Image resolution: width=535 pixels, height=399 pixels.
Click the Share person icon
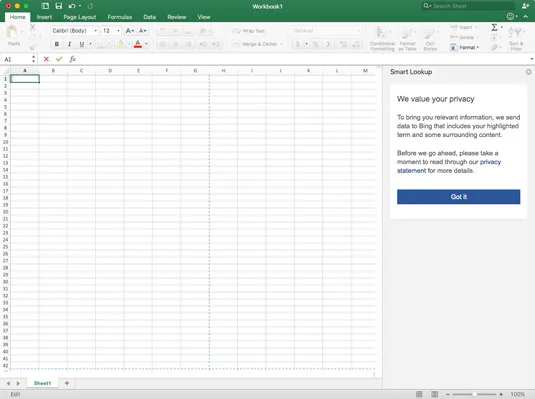click(525, 5)
